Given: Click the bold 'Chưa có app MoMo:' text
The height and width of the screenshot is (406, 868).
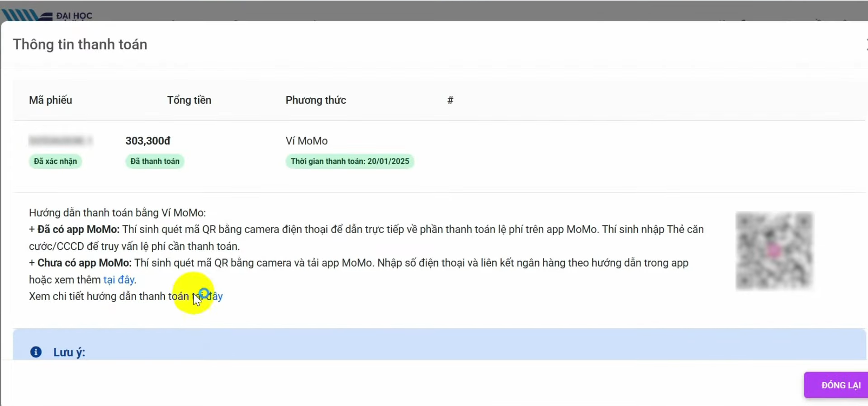Looking at the screenshot, I should tap(85, 263).
